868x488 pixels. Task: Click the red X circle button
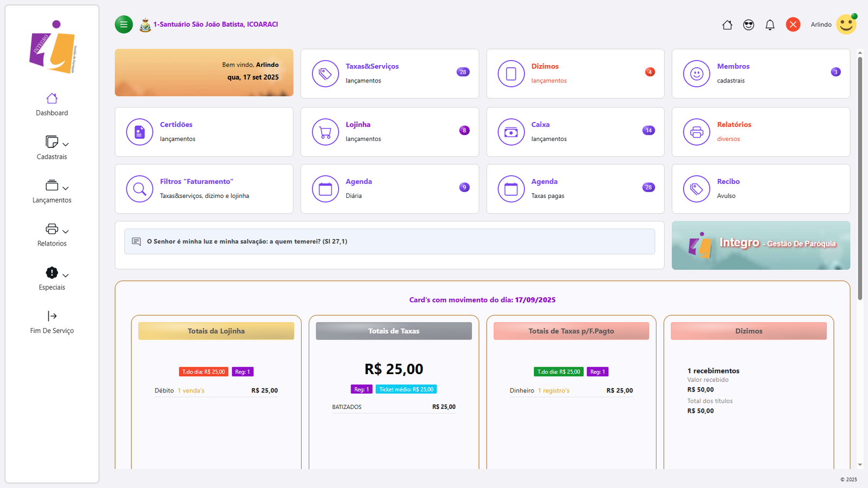coord(793,25)
